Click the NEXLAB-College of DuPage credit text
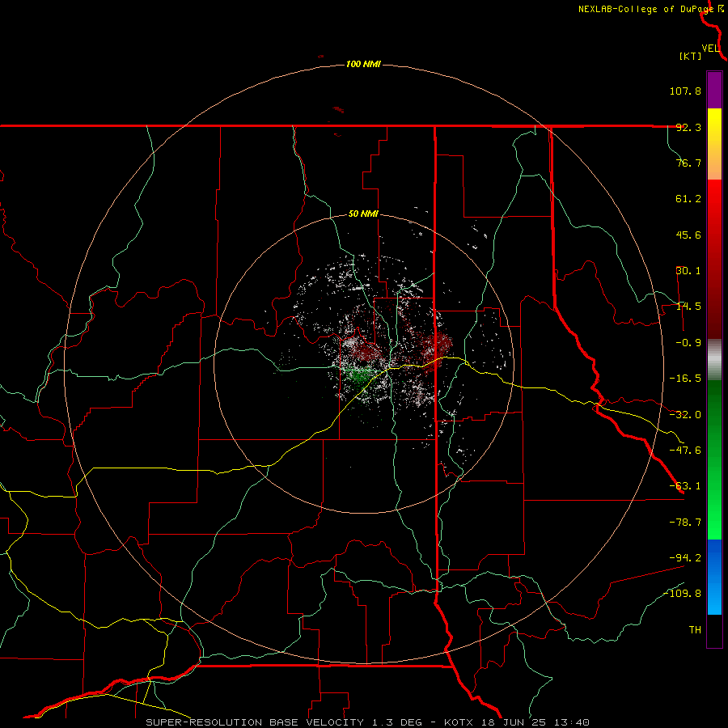Viewport: 728px width, 728px height. [645, 9]
